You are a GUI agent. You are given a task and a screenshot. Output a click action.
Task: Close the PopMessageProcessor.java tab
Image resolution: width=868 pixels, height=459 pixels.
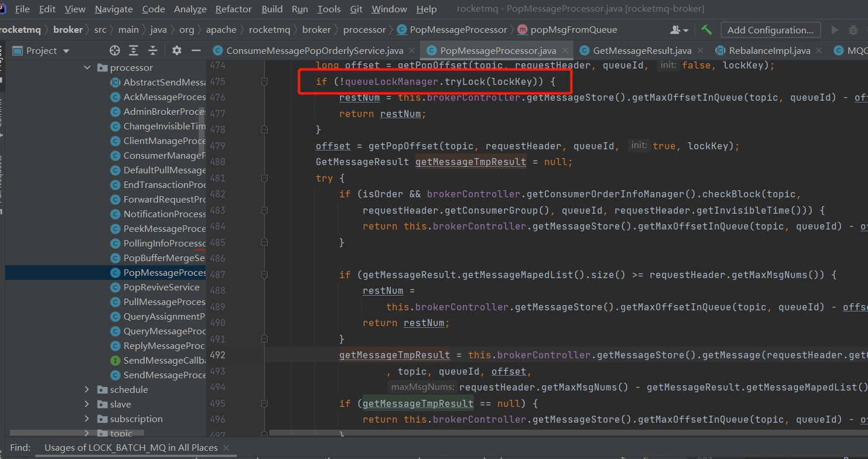(x=566, y=51)
